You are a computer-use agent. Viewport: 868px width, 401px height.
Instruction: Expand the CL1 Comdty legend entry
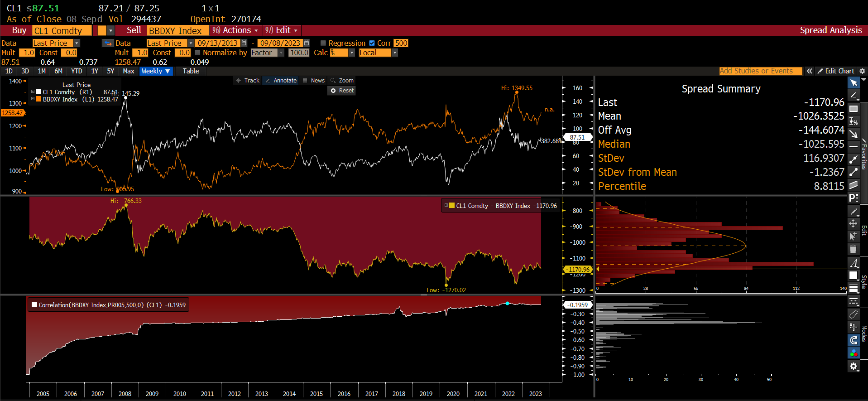coord(33,92)
